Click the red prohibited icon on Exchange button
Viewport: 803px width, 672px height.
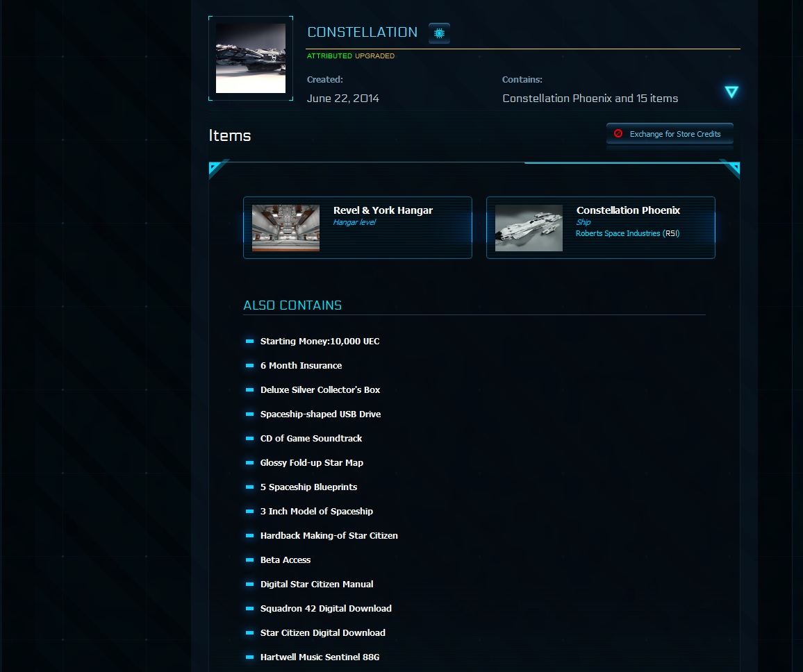tap(618, 133)
